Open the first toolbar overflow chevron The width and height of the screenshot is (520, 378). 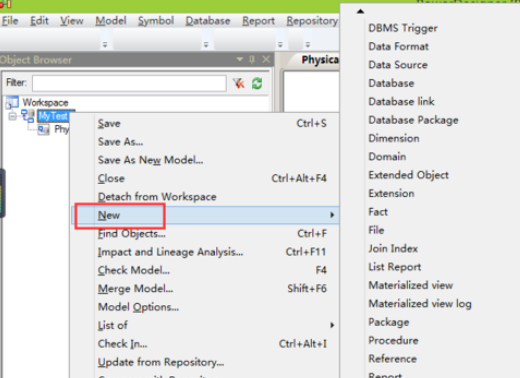tap(105, 44)
